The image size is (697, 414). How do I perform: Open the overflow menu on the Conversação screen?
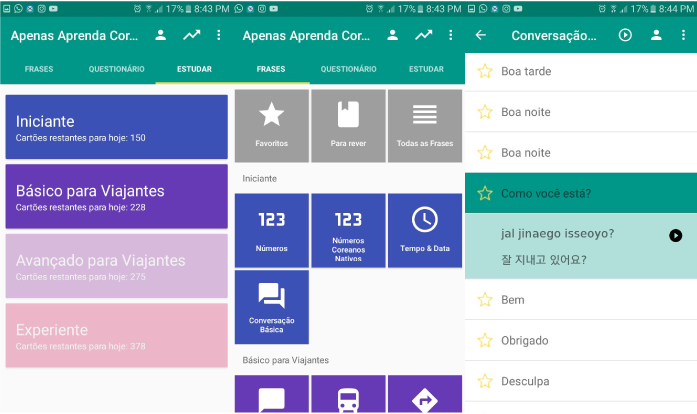(685, 35)
